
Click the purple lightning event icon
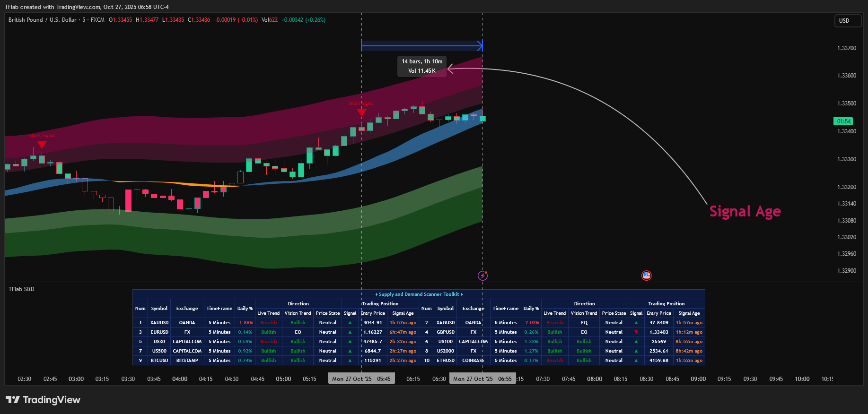[482, 276]
